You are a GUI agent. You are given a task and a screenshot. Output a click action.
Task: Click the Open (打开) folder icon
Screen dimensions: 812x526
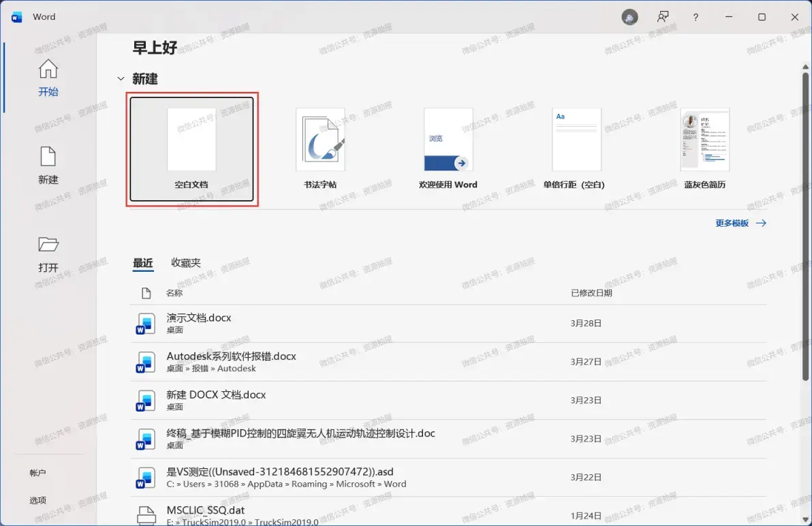48,245
